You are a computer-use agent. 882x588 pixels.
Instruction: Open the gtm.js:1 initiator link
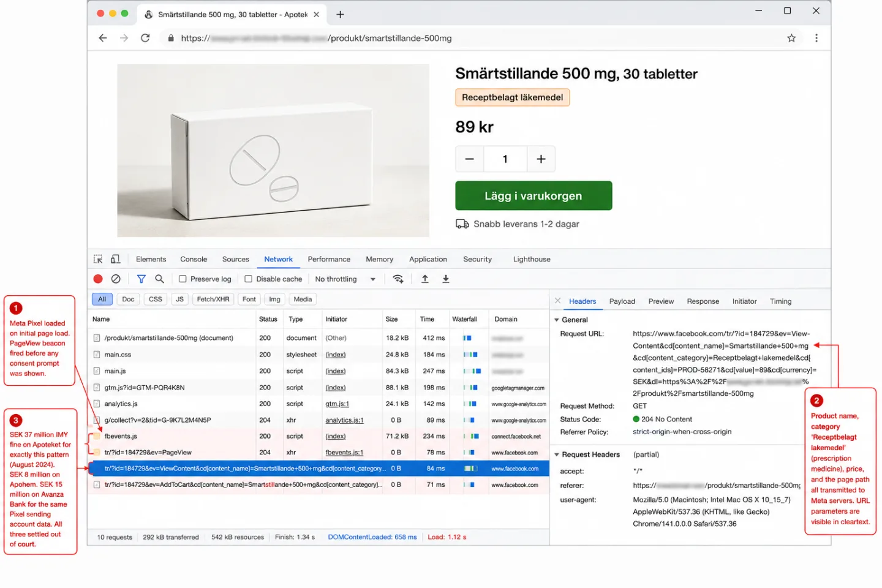(x=337, y=404)
